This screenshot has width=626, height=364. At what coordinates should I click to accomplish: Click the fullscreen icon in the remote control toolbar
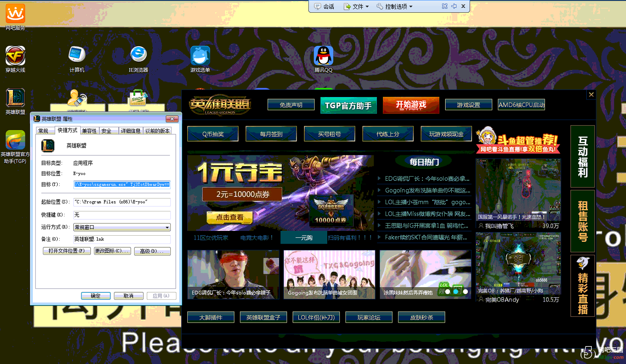(x=444, y=6)
